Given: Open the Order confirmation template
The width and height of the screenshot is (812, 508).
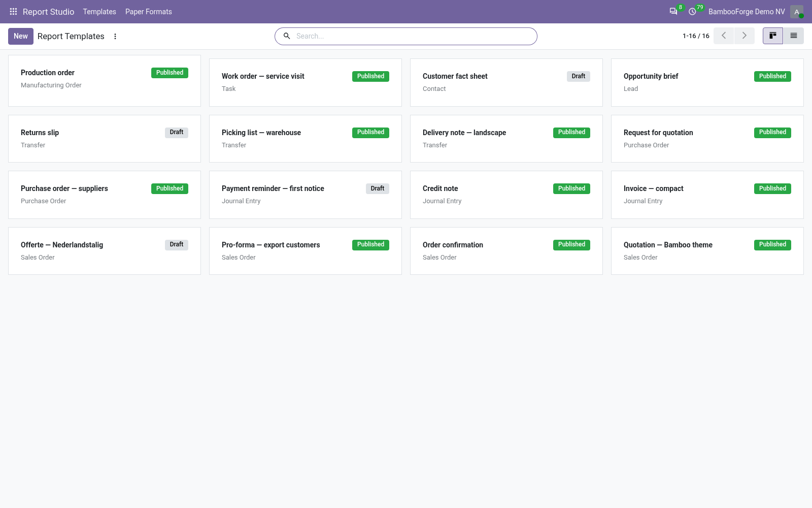Looking at the screenshot, I should (506, 251).
